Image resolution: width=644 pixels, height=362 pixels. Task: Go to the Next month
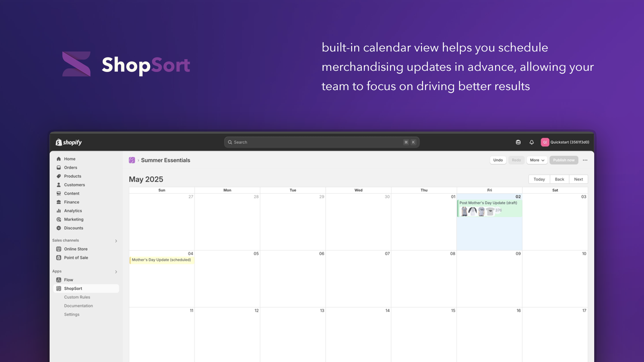click(578, 179)
